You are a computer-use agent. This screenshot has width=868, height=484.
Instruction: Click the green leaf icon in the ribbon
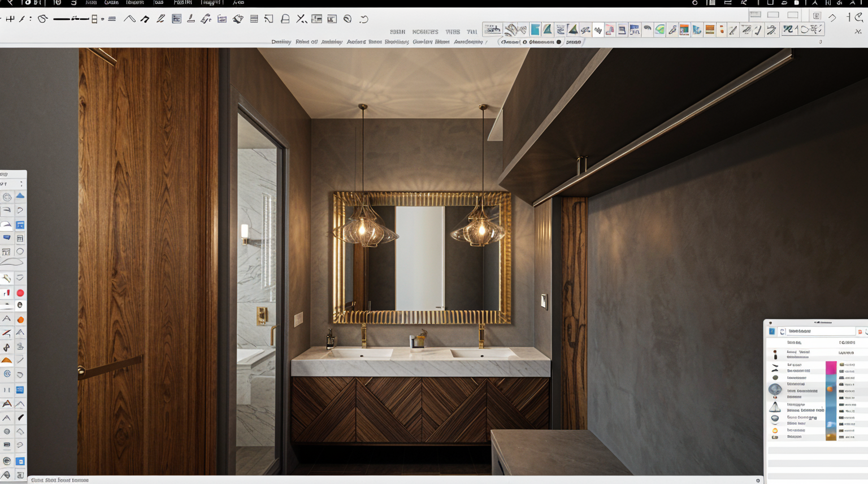click(x=659, y=30)
